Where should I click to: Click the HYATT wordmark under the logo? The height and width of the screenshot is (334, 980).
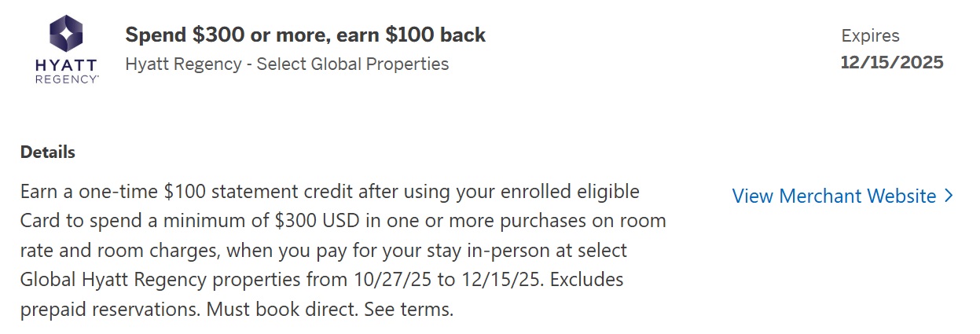pyautogui.click(x=66, y=65)
